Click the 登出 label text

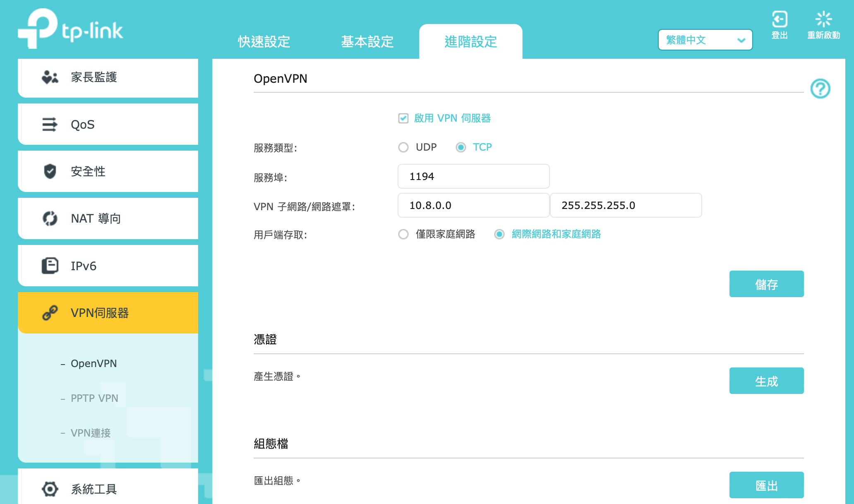(780, 35)
